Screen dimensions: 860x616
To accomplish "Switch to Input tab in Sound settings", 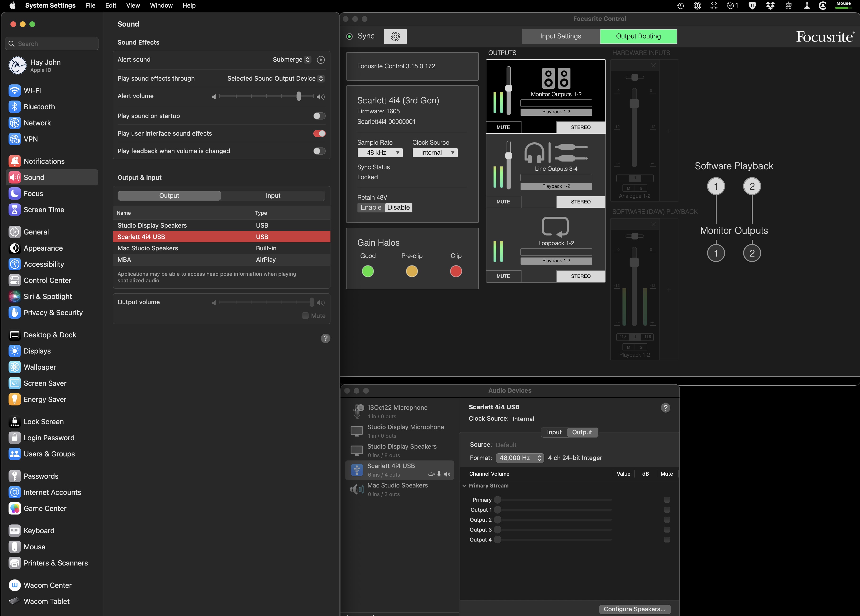I will click(x=273, y=196).
